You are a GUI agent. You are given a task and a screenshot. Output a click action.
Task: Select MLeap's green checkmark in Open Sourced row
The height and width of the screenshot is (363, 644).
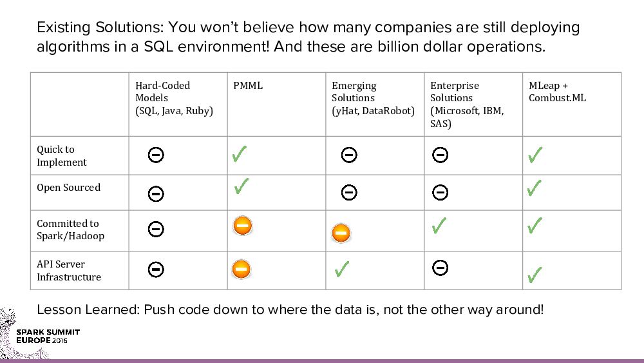pyautogui.click(x=534, y=188)
